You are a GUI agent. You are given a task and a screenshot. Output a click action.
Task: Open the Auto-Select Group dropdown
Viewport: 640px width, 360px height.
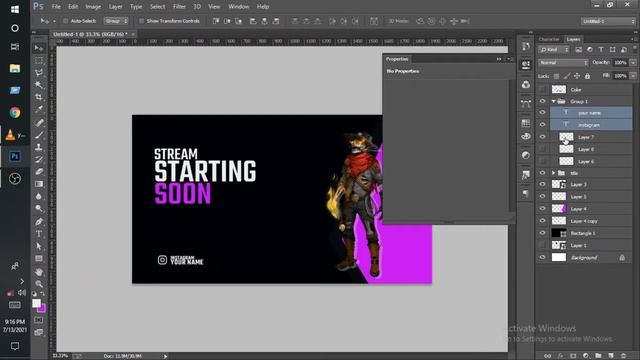click(x=116, y=21)
